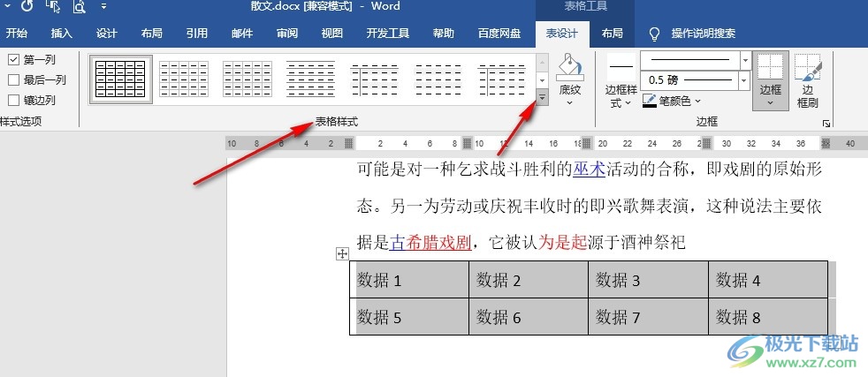868x377 pixels.
Task: Open the 百度网盘 tab
Action: pos(499,34)
